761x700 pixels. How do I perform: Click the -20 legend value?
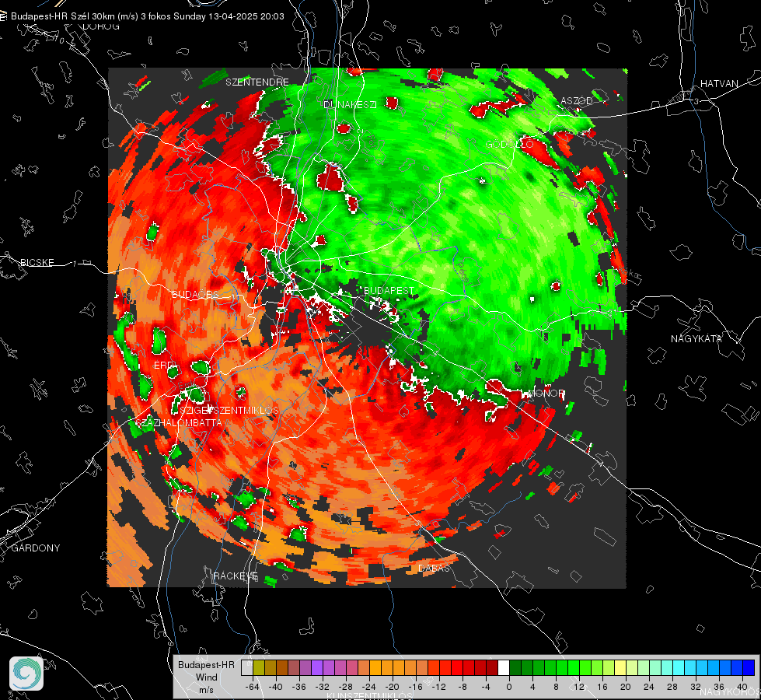click(x=392, y=687)
